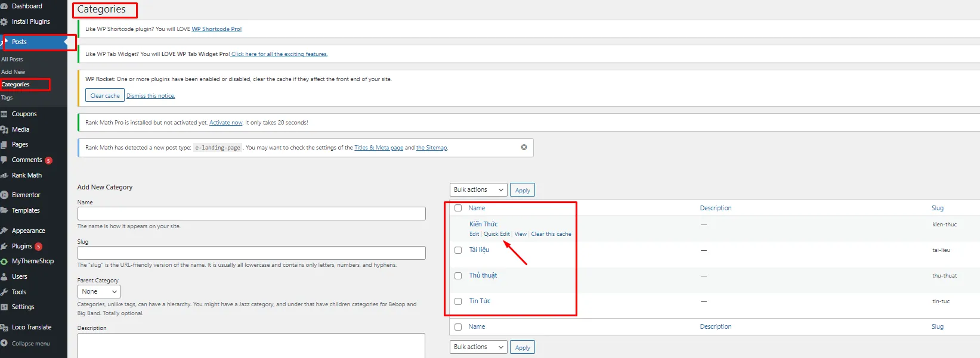Image resolution: width=980 pixels, height=358 pixels.
Task: Click the kien-thuc slug cell
Action: click(945, 225)
